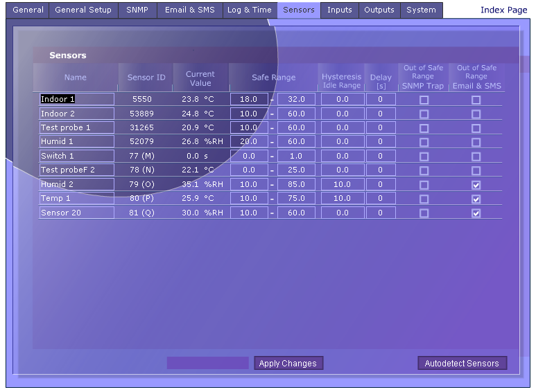
Task: Enable SNMP Trap for Temp 1
Action: click(424, 199)
